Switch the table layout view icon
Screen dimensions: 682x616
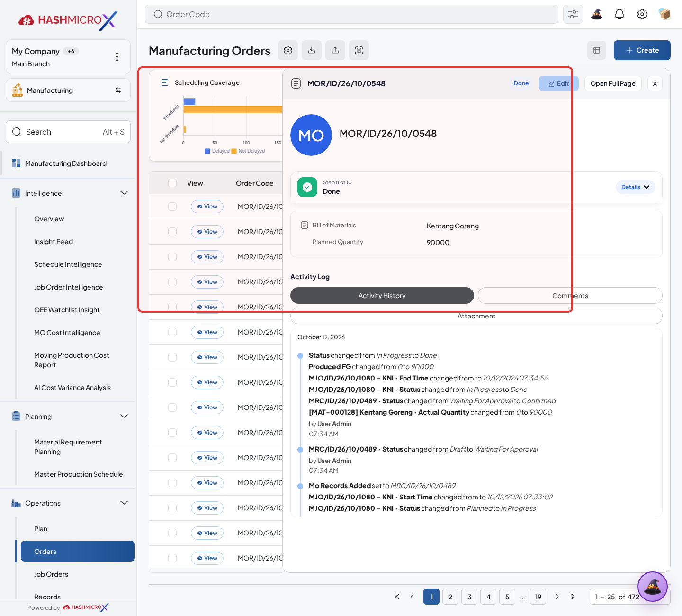click(x=597, y=50)
